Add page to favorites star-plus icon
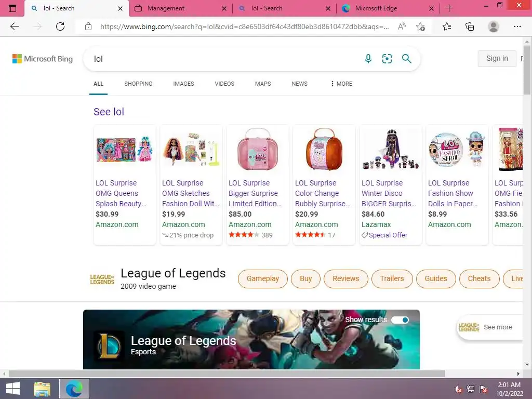Viewport: 532px width, 399px height. (x=421, y=26)
